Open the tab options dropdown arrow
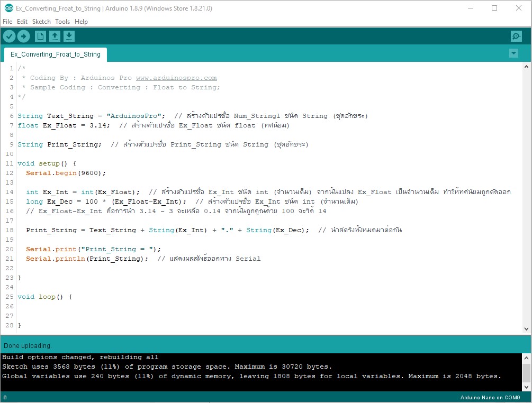Image resolution: width=532 pixels, height=403 pixels. point(513,53)
